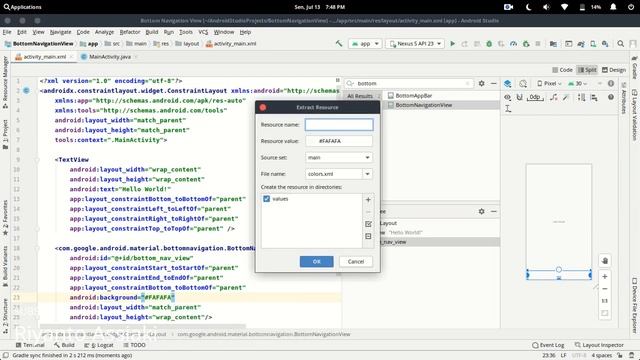This screenshot has width=640, height=360.
Task: Switch to Design view mode
Action: pos(614,70)
